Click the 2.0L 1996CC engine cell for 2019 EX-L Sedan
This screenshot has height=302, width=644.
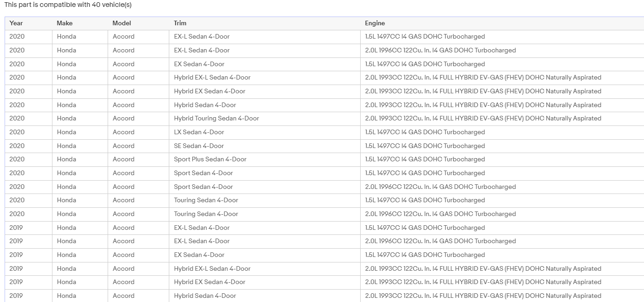click(x=502, y=241)
